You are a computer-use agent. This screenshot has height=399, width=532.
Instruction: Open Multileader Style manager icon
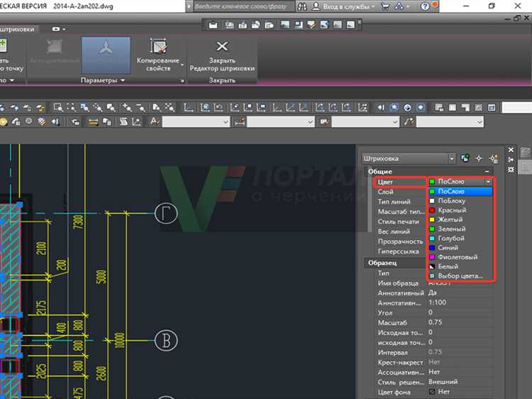point(409,121)
